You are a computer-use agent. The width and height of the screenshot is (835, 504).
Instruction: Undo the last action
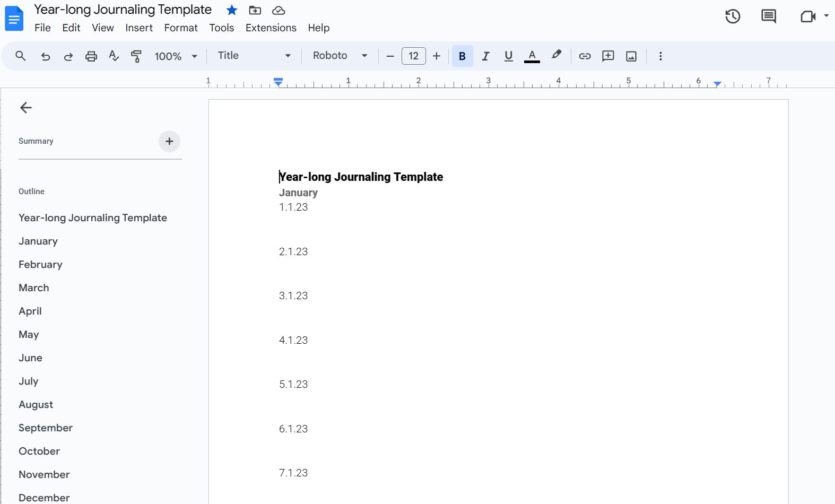(x=46, y=56)
